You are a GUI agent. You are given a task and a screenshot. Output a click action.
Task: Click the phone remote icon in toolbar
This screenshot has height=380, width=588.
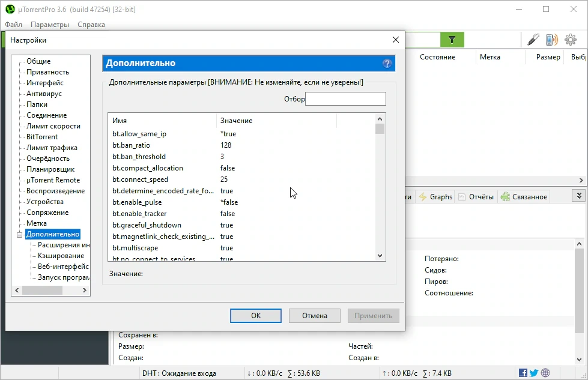pos(551,40)
